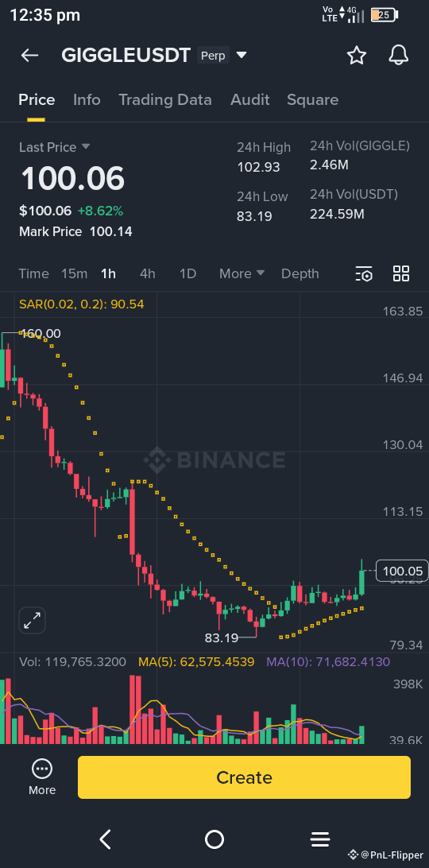Tap Android recent apps navigation button
Screen dimensions: 429x868
click(x=320, y=839)
